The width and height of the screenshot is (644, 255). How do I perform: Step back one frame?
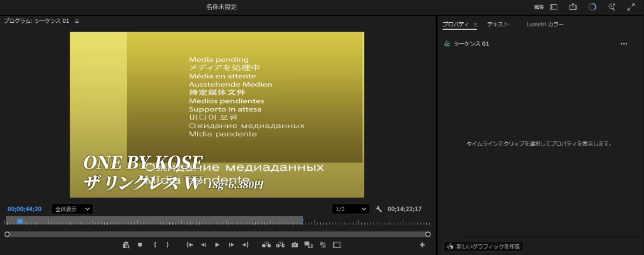point(203,245)
